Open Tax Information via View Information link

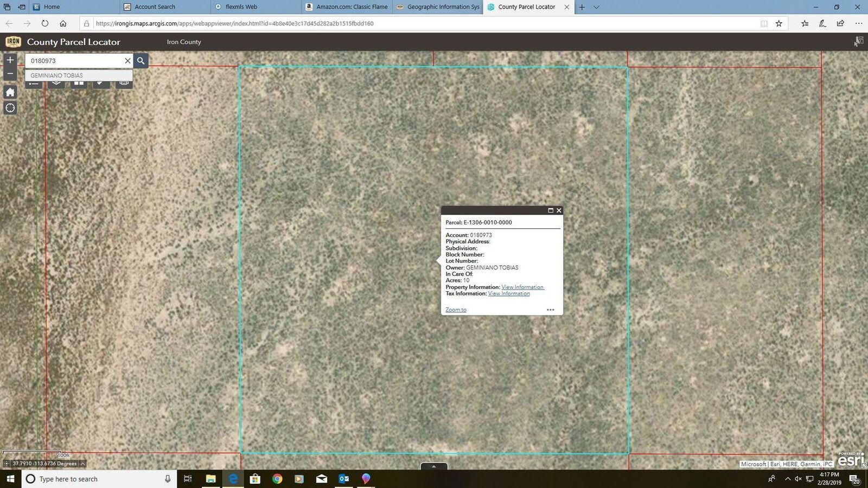coord(508,293)
